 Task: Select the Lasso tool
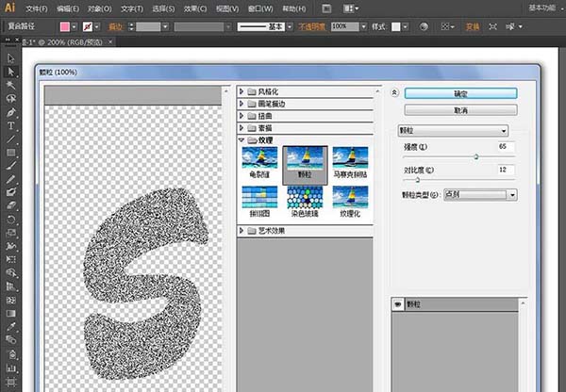[10, 99]
